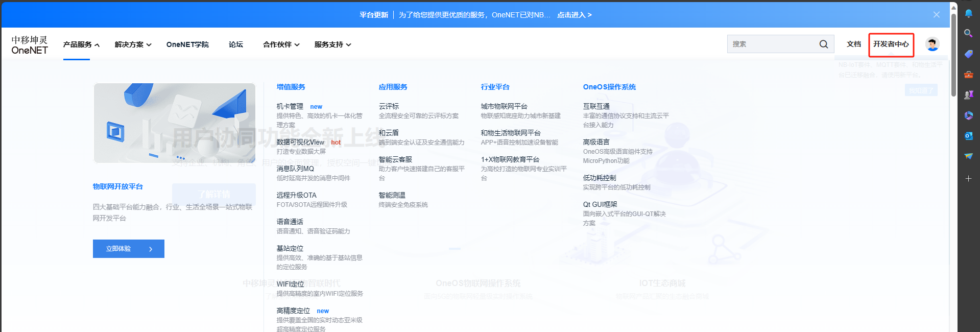Open the 增值服务 category heading
Viewport: 980px width, 332px height.
point(291,87)
